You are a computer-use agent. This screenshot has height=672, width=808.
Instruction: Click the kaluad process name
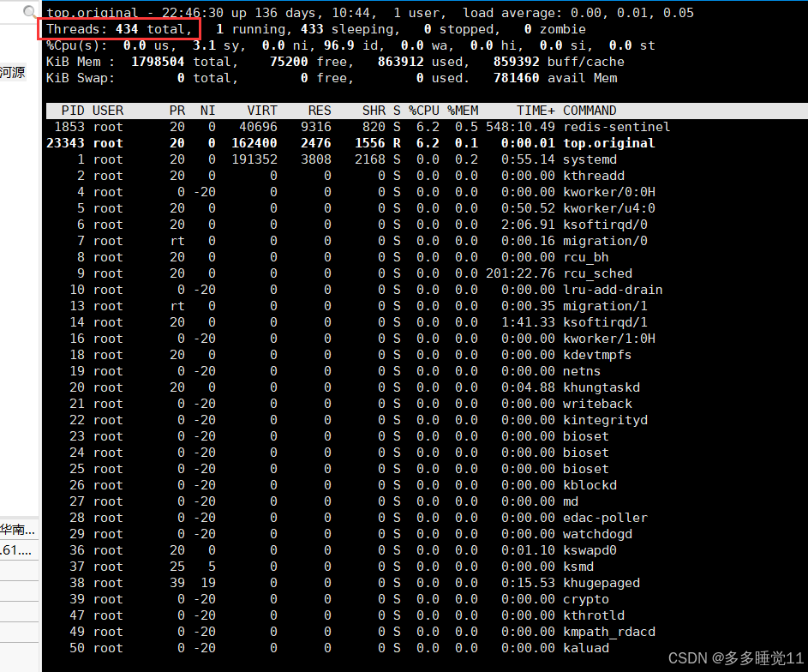(x=585, y=648)
